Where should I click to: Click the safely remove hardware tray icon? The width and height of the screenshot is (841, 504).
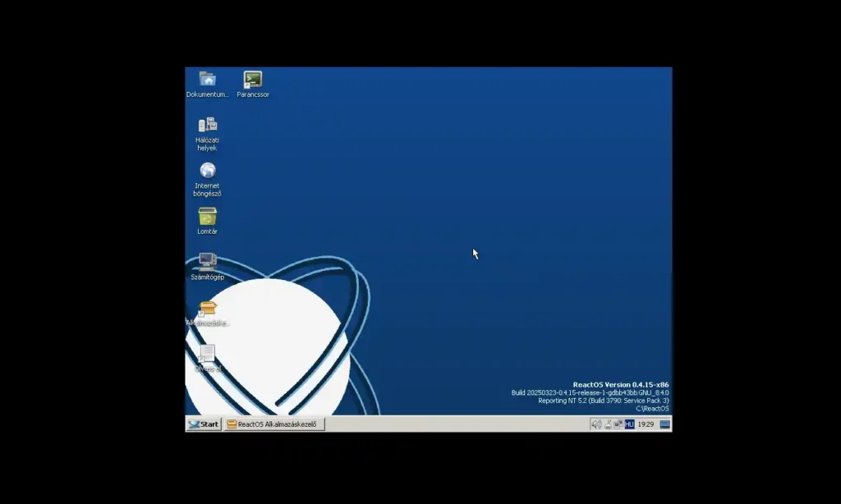[x=608, y=424]
